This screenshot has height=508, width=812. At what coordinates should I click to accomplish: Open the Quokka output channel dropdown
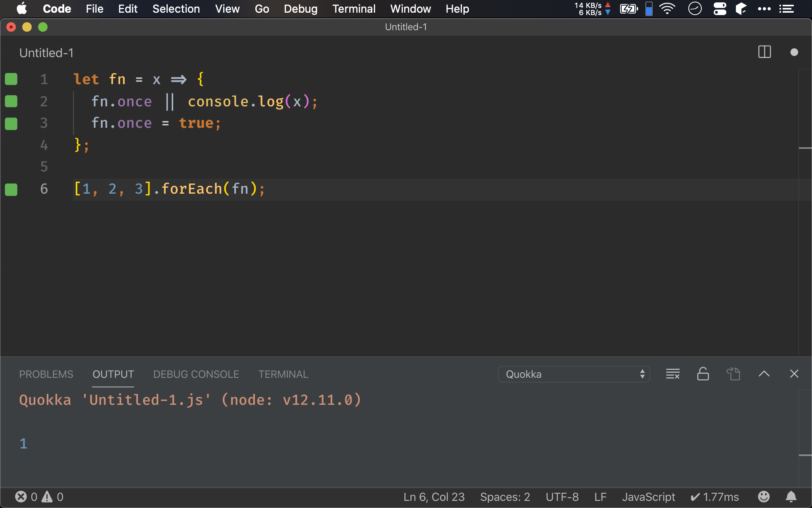coord(573,374)
